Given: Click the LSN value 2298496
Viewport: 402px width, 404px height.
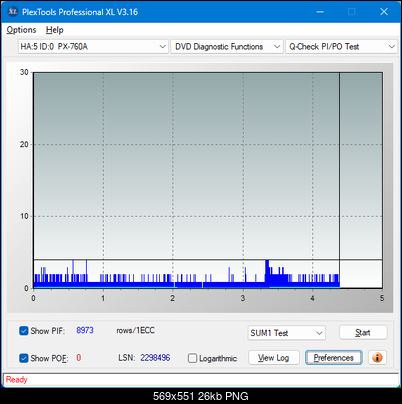Looking at the screenshot, I should point(155,358).
